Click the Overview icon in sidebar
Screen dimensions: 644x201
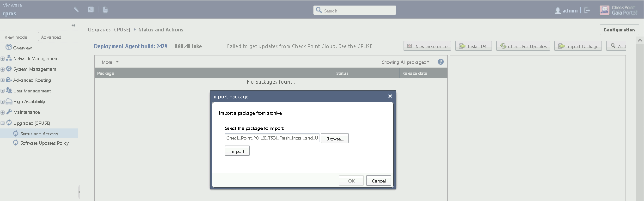9,48
